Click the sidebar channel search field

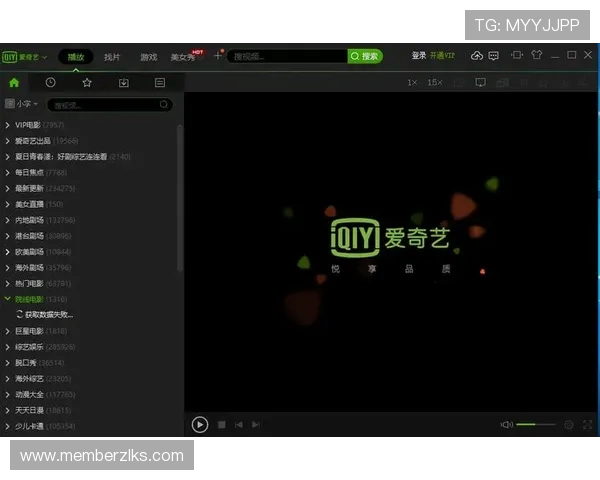pyautogui.click(x=108, y=104)
